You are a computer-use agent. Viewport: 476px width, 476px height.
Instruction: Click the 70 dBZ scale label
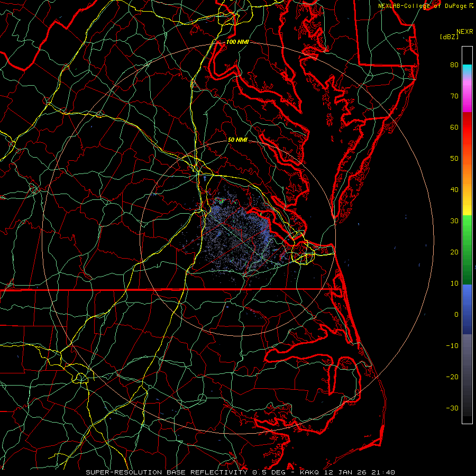point(454,96)
